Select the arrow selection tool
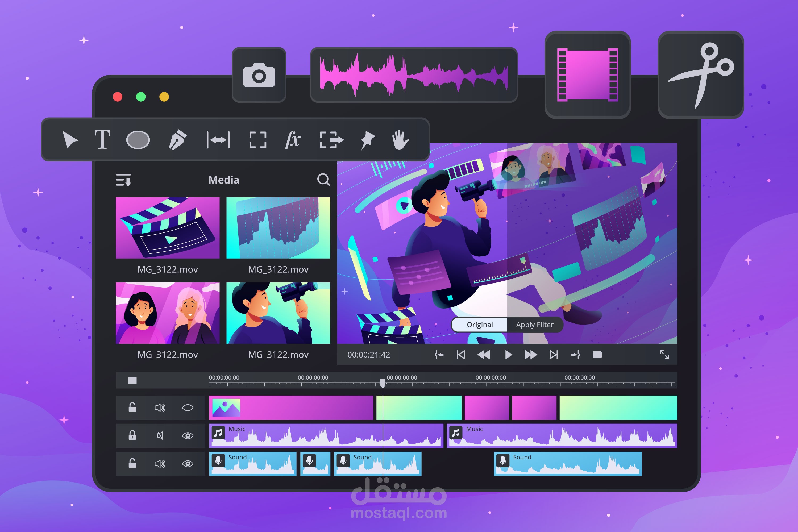The width and height of the screenshot is (798, 532). [x=70, y=140]
